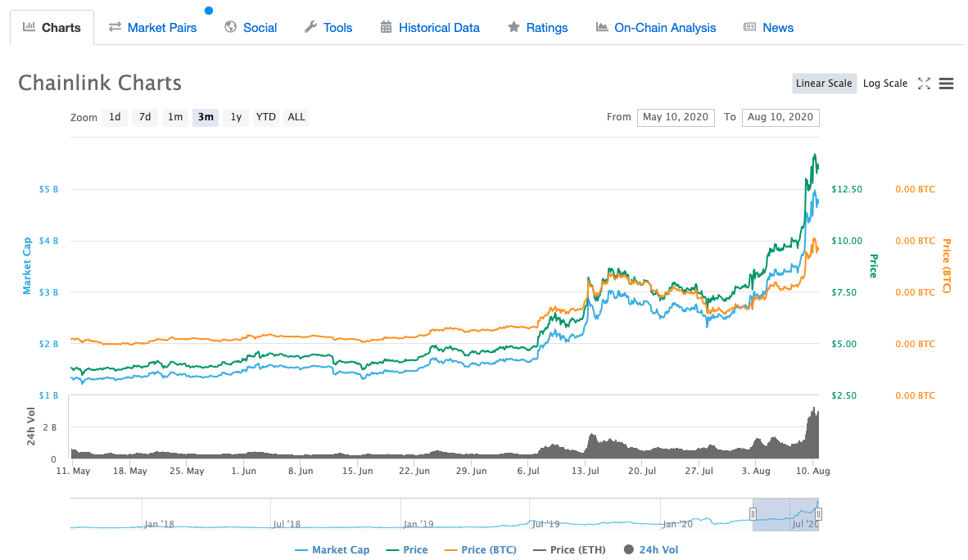Click the calendar icon beside Historical Data

(x=386, y=26)
